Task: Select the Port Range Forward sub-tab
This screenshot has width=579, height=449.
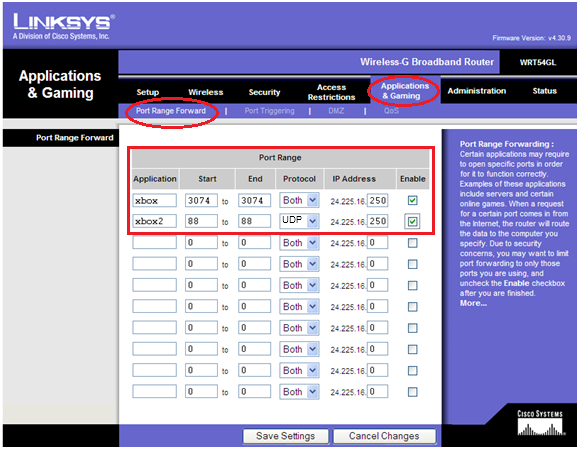Action: click(x=171, y=111)
